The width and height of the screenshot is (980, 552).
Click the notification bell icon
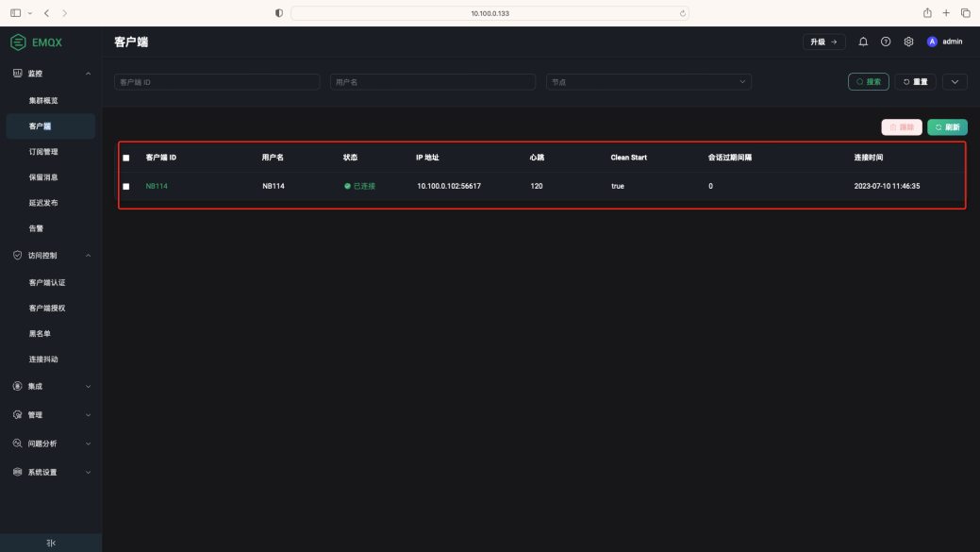[863, 42]
